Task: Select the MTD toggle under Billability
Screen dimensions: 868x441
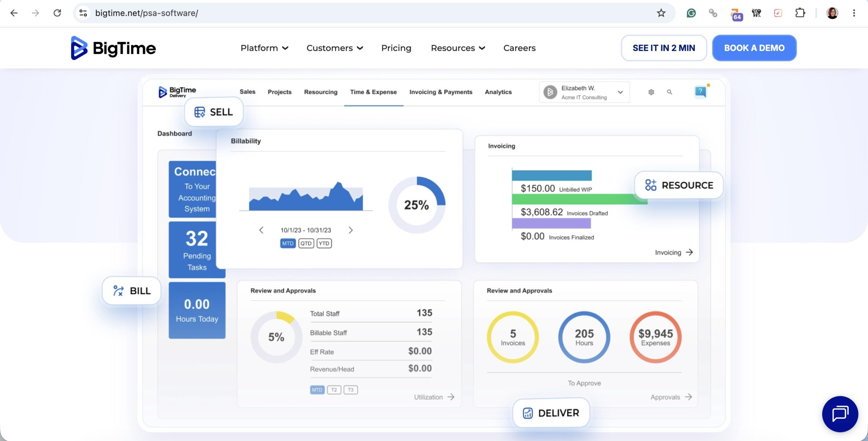Action: [x=288, y=243]
